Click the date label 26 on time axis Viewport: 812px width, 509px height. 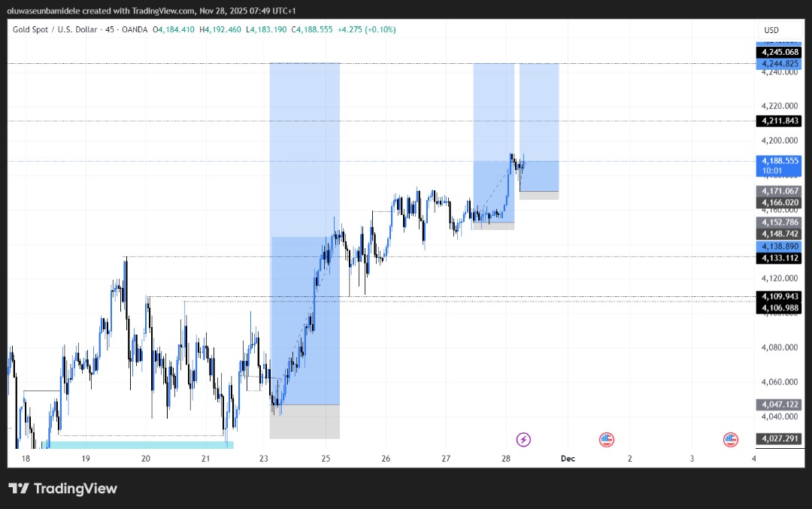pos(386,459)
